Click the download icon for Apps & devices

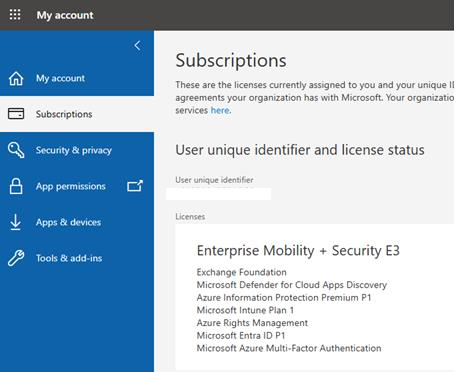pyautogui.click(x=15, y=222)
